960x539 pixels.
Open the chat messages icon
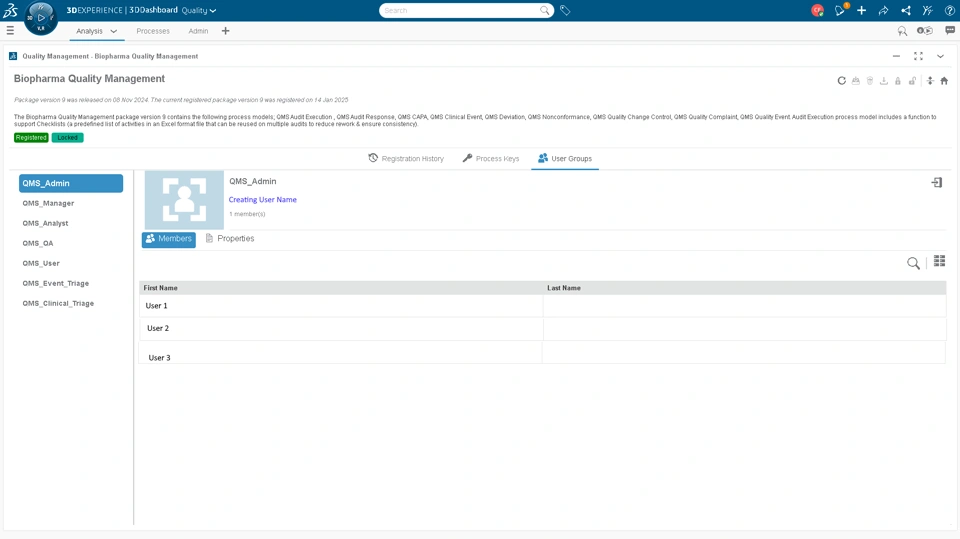(950, 30)
